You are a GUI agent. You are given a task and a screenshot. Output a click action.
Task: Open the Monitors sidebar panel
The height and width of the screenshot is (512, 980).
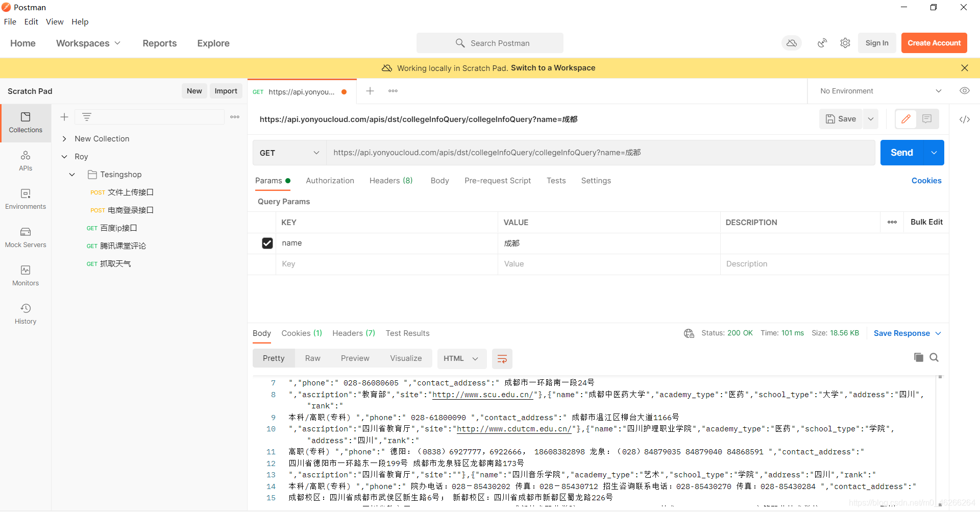[x=26, y=276]
